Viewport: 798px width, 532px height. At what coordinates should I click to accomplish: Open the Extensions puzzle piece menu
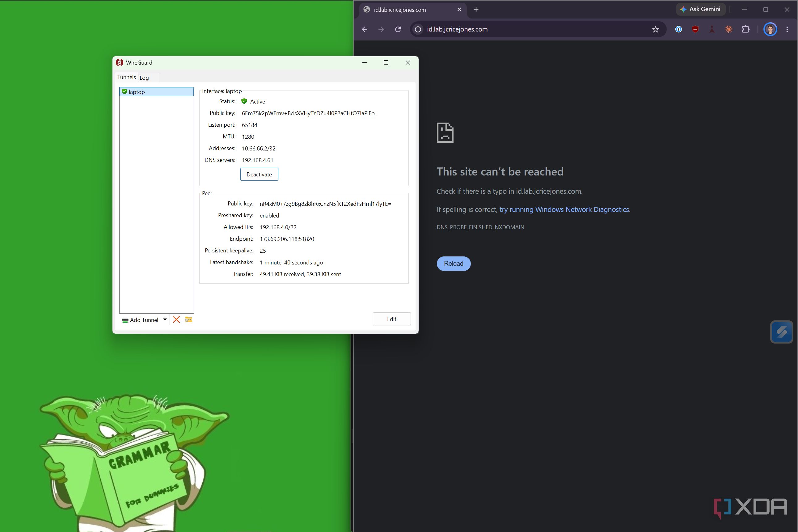(x=745, y=30)
